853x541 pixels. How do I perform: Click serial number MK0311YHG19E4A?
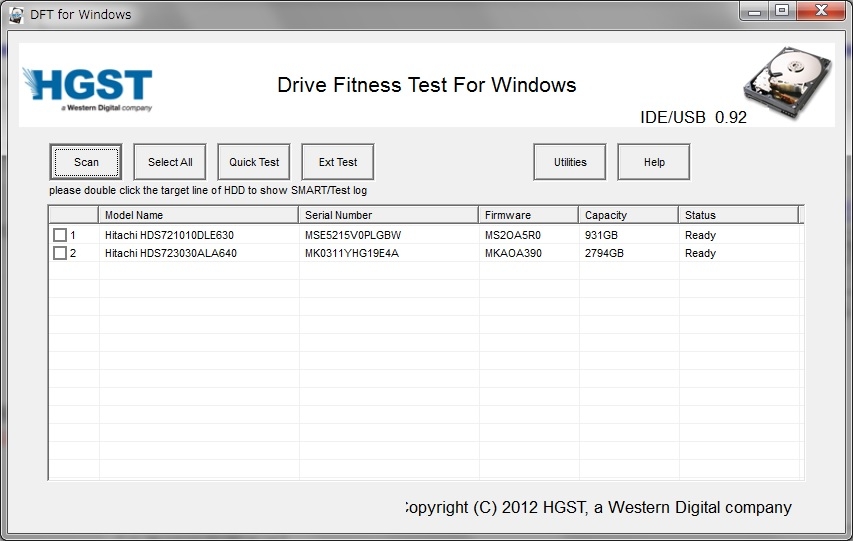pos(351,253)
